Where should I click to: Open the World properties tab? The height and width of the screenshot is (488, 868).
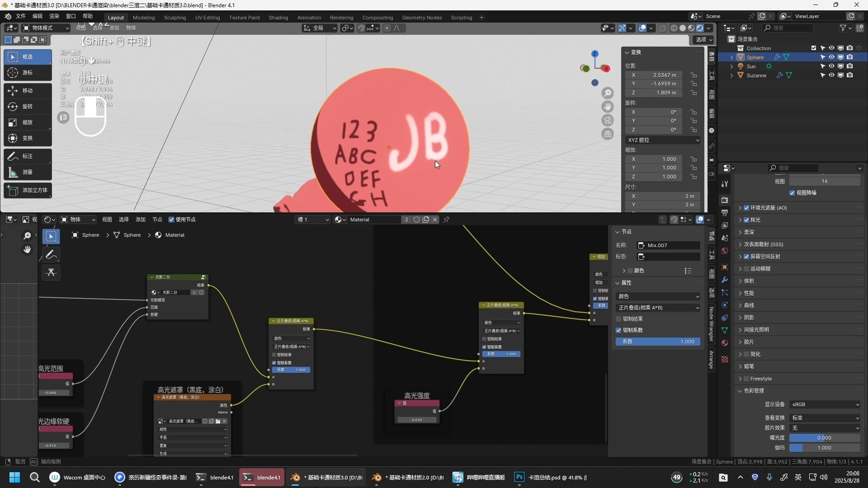pyautogui.click(x=725, y=251)
